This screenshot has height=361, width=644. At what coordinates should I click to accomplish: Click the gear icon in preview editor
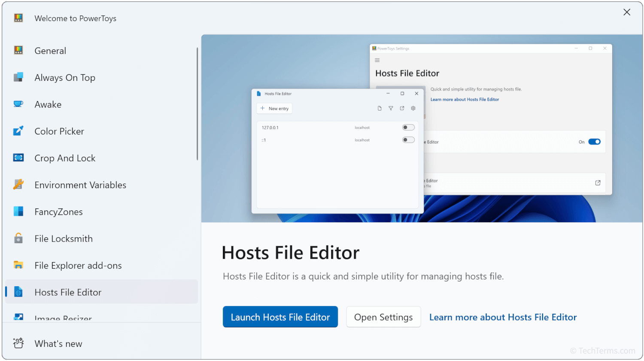tap(413, 108)
